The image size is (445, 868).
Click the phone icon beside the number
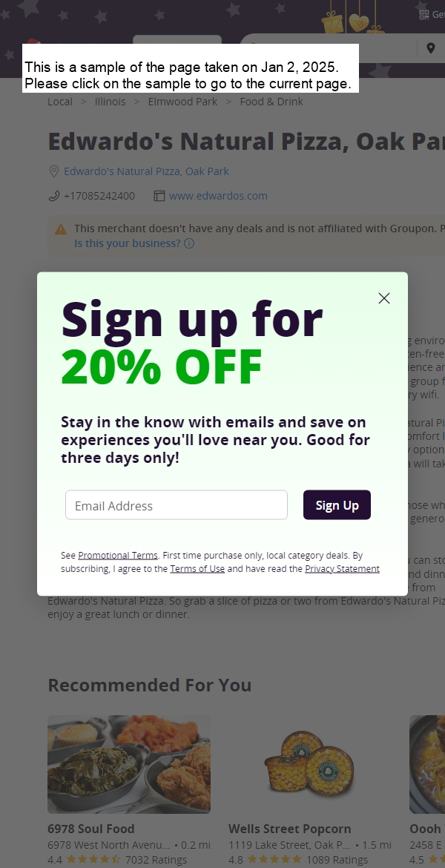coord(53,196)
